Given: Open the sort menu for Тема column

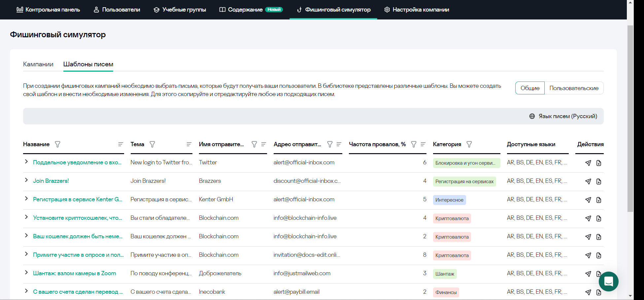Looking at the screenshot, I should (189, 145).
